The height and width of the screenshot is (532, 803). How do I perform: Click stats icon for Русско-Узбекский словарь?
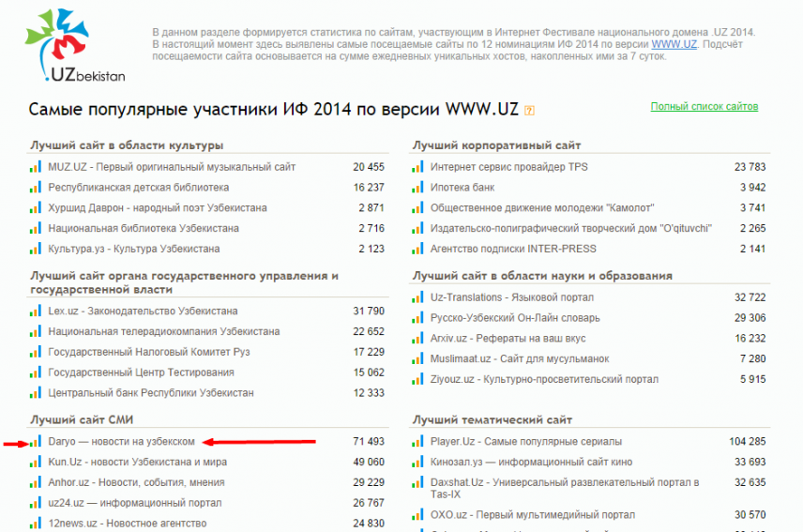417,318
